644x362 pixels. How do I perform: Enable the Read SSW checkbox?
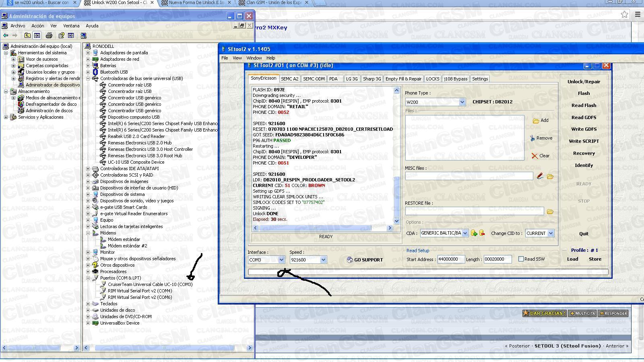521,259
